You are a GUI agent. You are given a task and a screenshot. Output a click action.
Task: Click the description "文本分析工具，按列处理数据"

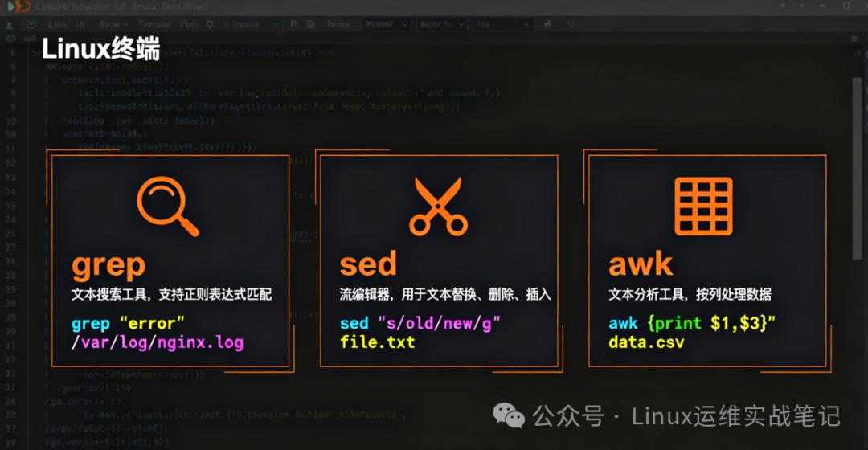pyautogui.click(x=690, y=294)
